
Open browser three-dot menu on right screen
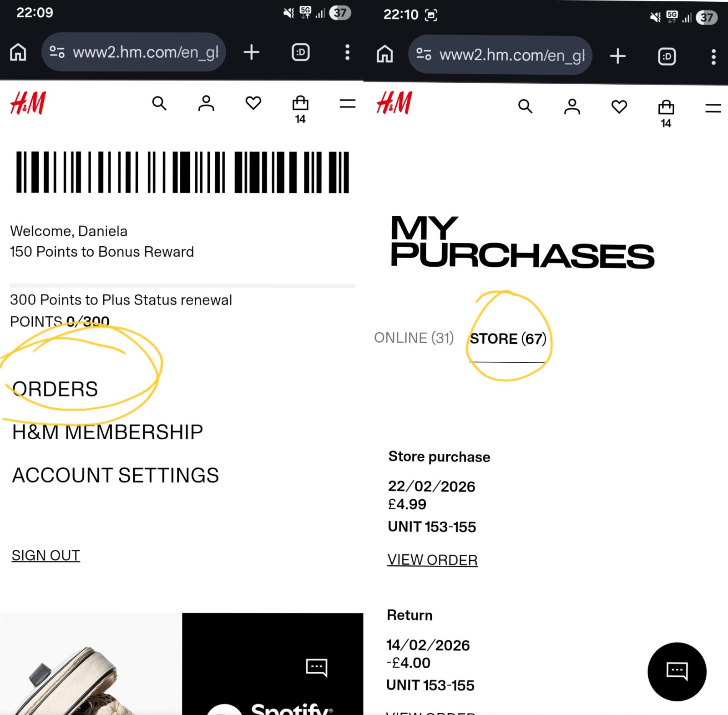[713, 56]
